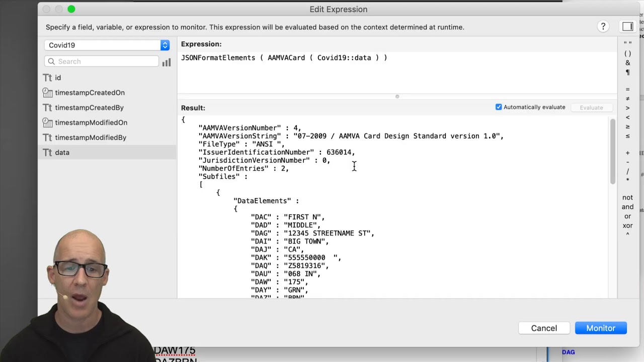Open the Covid19 table dropdown

pyautogui.click(x=107, y=45)
